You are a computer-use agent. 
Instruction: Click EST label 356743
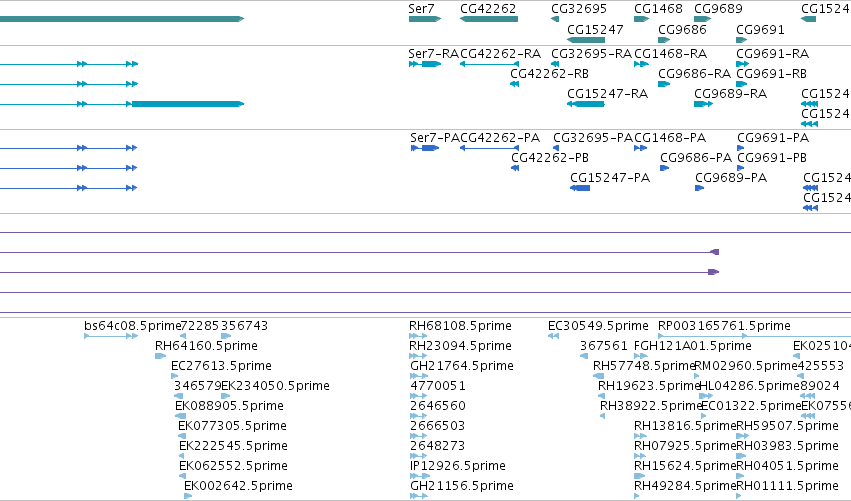244,326
